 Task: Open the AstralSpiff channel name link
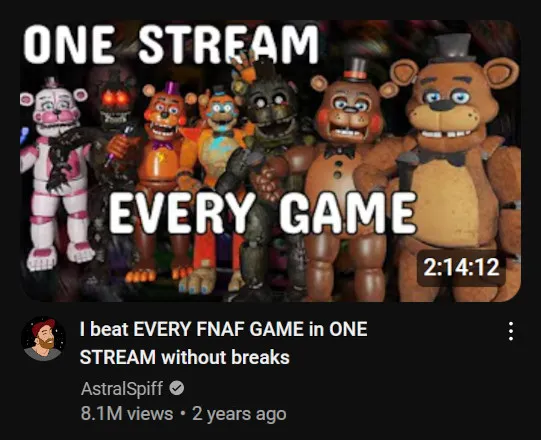tap(122, 389)
